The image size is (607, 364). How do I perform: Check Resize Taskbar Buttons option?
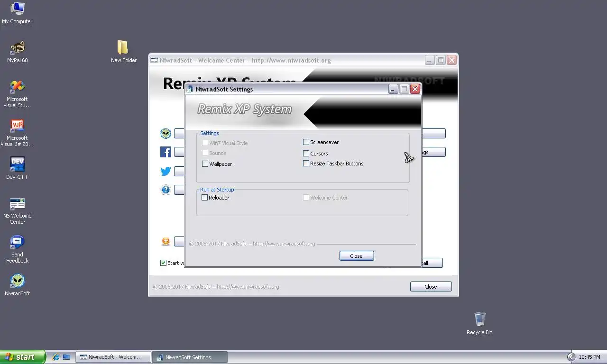306,164
